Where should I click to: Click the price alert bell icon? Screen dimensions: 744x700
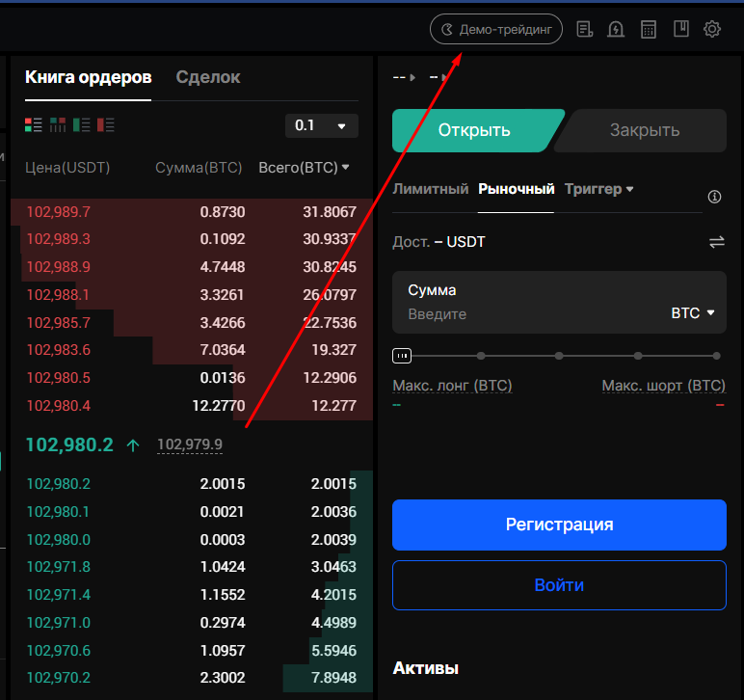(616, 29)
